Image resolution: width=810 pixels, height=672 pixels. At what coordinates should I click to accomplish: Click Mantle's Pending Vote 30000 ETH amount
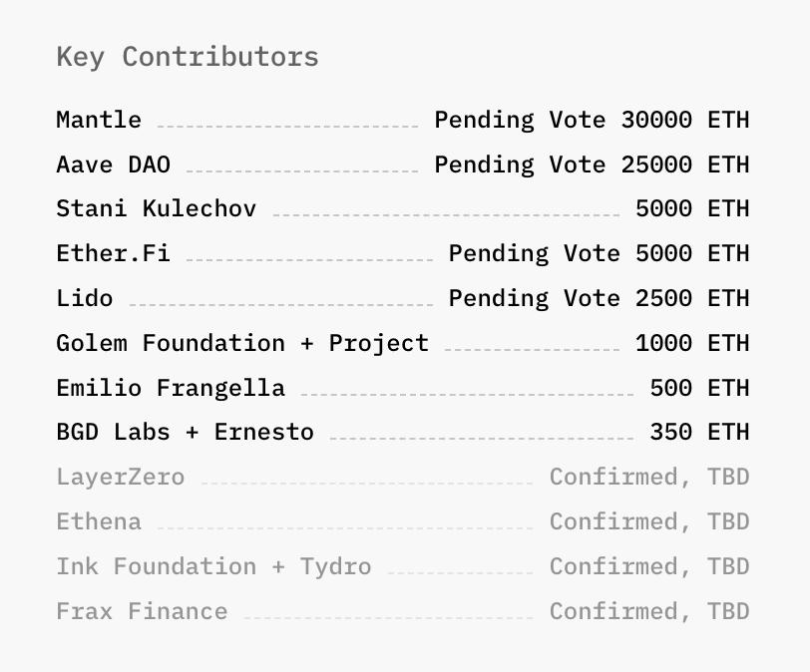click(x=592, y=120)
